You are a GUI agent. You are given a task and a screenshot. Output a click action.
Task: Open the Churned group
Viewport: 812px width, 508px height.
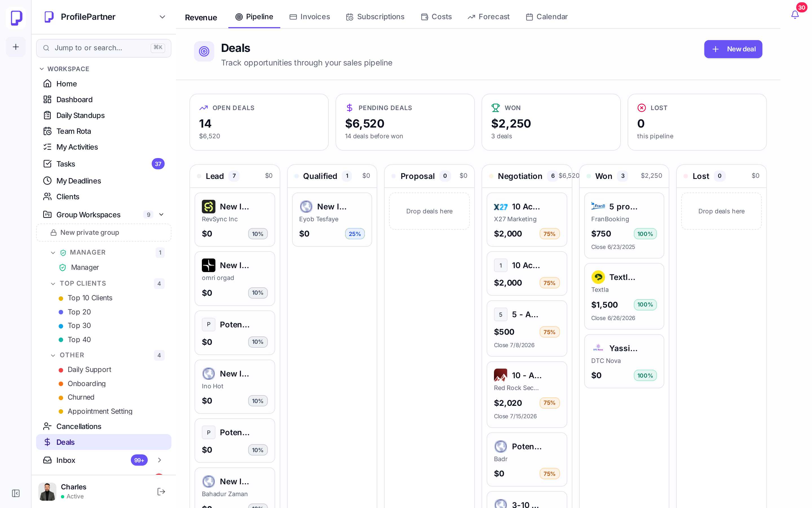81,397
